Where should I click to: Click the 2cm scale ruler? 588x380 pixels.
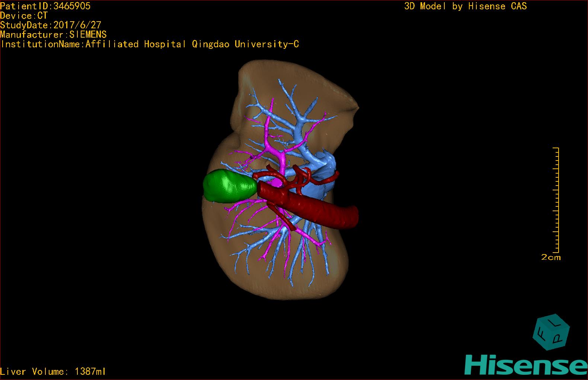pyautogui.click(x=556, y=200)
